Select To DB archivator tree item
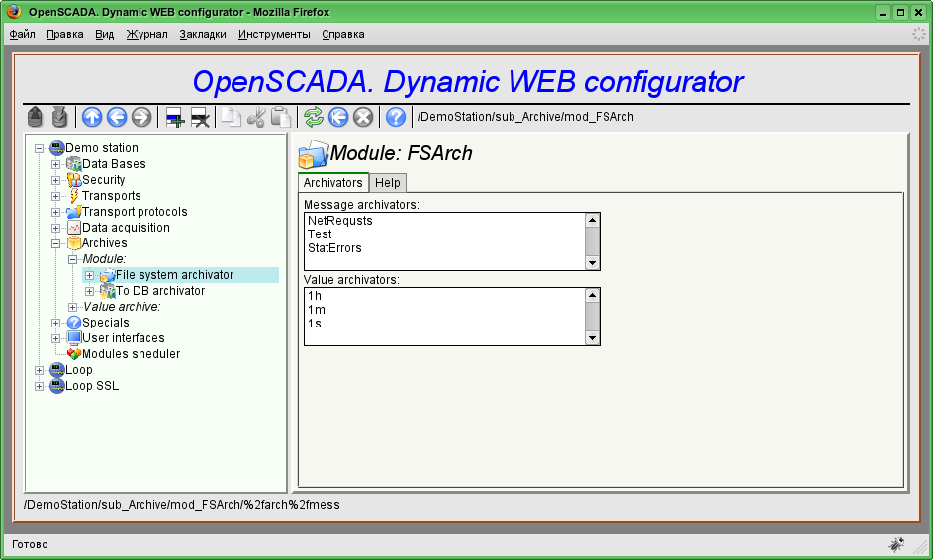Viewport: 933px width, 560px height. (160, 291)
